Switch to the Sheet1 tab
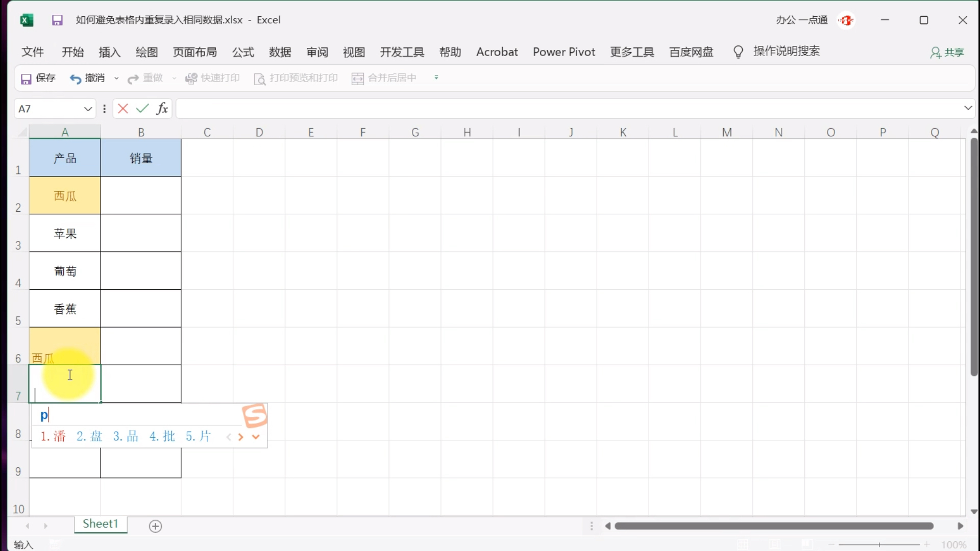Viewport: 980px width, 551px height. pos(101,524)
